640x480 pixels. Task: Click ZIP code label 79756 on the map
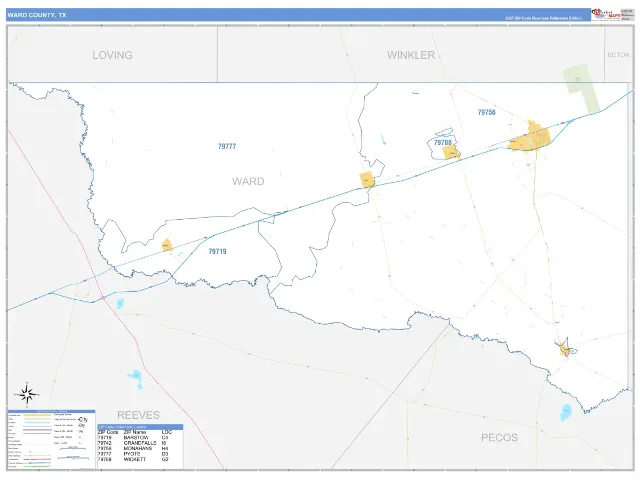coord(487,112)
